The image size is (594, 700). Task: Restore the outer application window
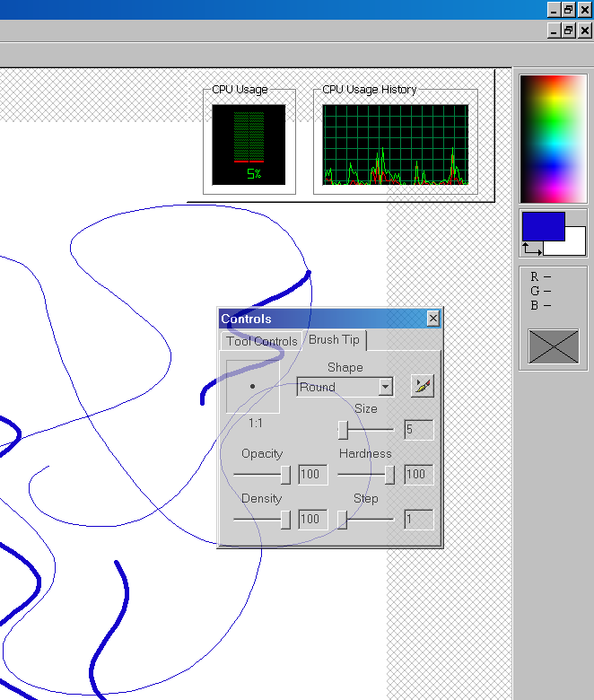(x=569, y=10)
